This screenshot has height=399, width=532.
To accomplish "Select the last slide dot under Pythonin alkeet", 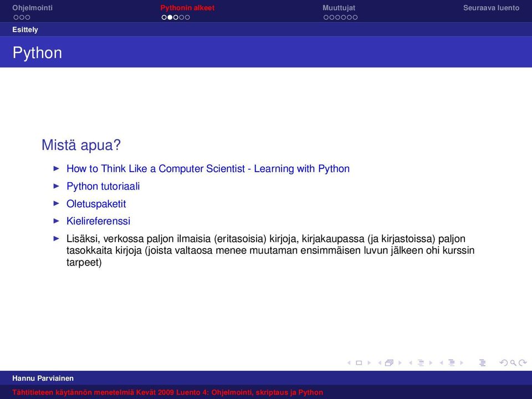I will [x=187, y=17].
